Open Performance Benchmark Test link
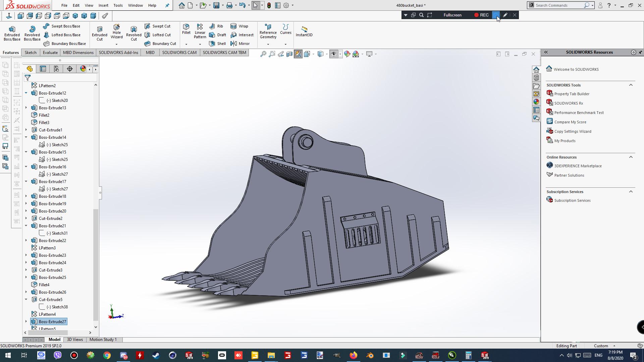Screen dimensions: 644x362 click(x=579, y=113)
